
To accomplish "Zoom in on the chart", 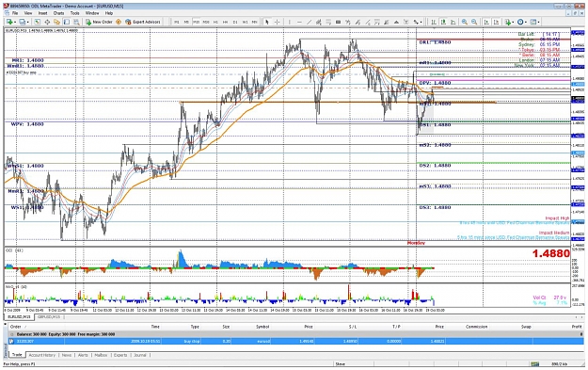I will [464, 22].
